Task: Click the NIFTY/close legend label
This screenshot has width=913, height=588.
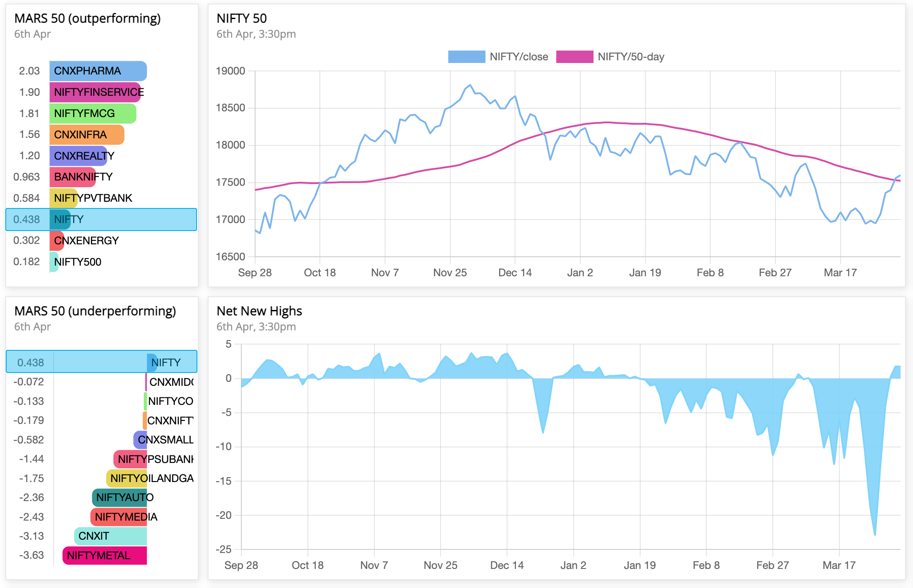Action: point(519,57)
